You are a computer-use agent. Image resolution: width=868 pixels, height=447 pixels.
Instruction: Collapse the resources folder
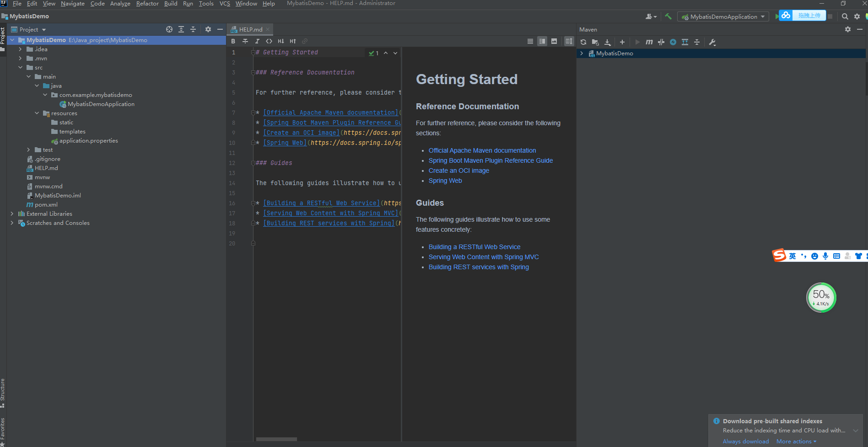click(37, 113)
